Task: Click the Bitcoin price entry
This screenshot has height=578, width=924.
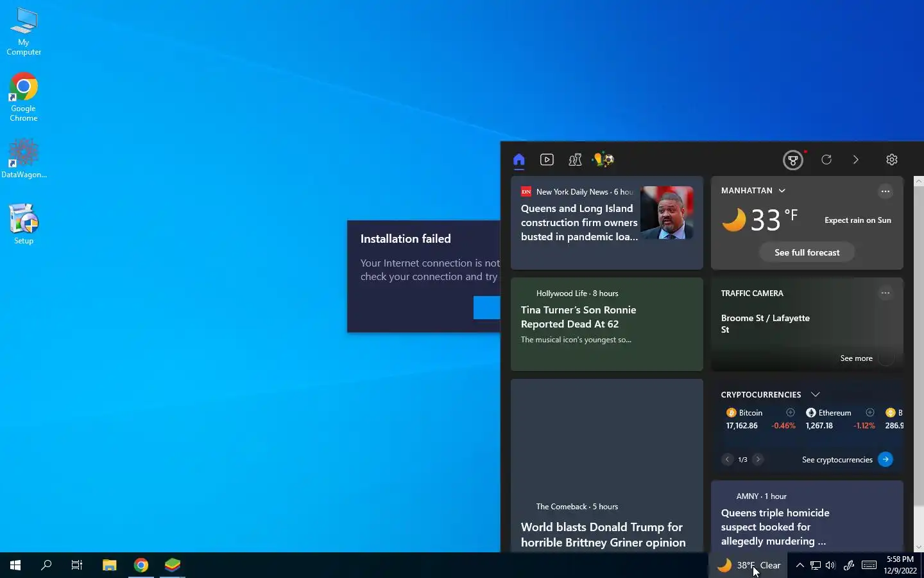Action: tap(760, 419)
